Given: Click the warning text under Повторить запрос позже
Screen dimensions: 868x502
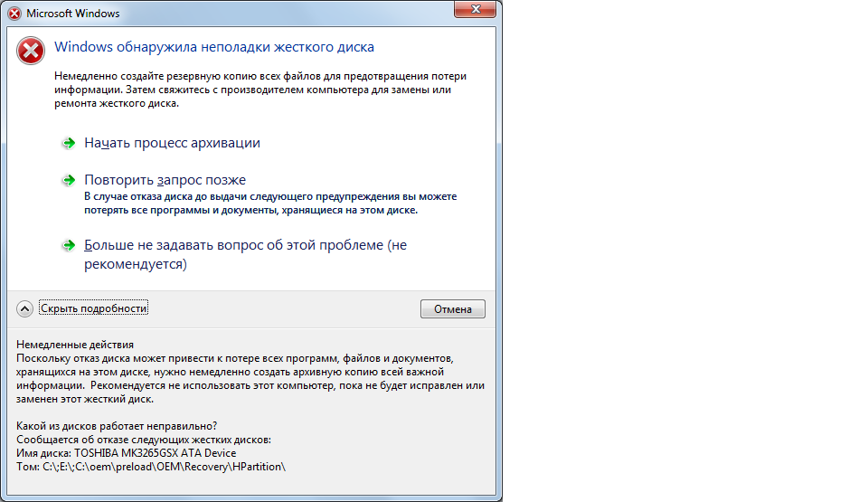Looking at the screenshot, I should click(x=269, y=203).
